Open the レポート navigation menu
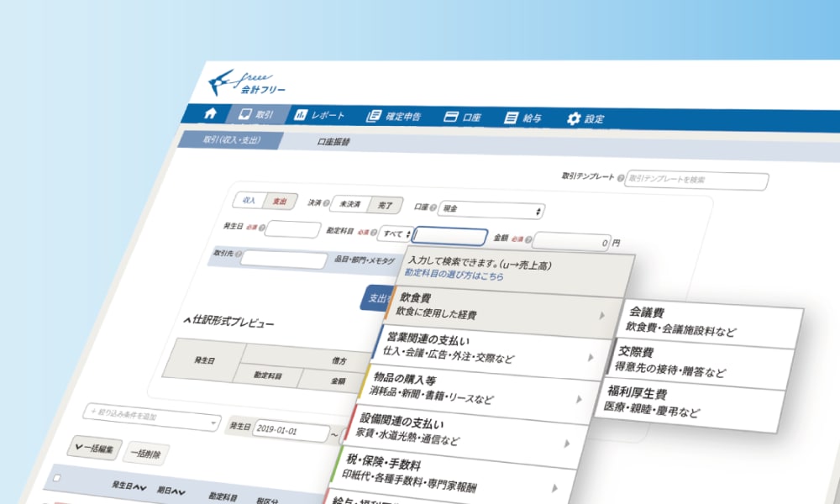 pyautogui.click(x=319, y=115)
